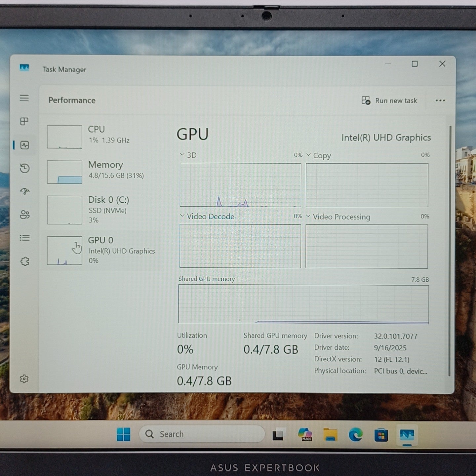Click the 7.8 GB shared memory max label
Image resolution: width=476 pixels, height=476 pixels.
coord(420,280)
